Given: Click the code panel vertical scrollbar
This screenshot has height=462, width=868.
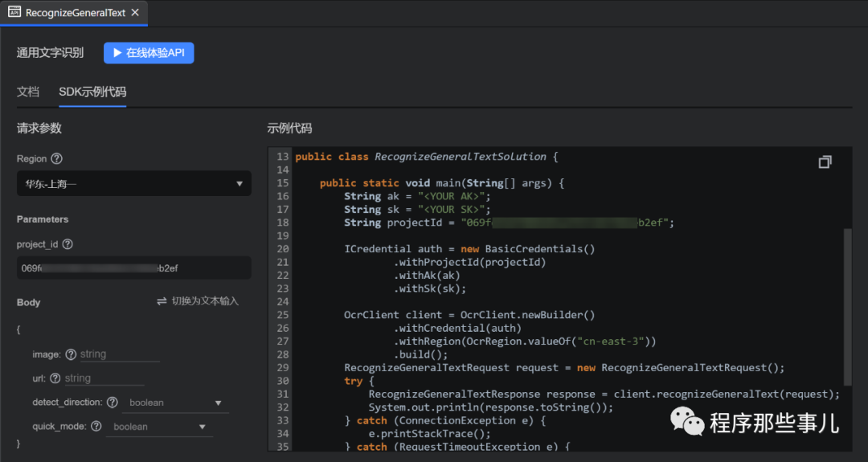Looking at the screenshot, I should [847, 307].
